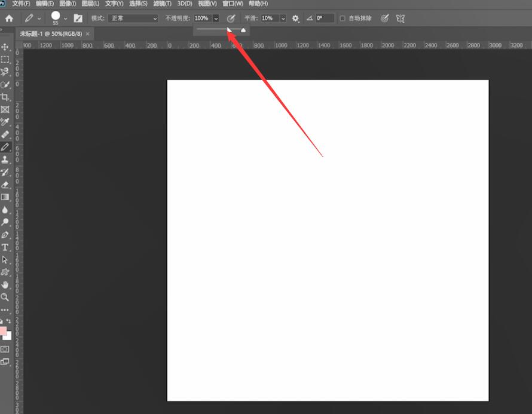
Task: Open the pencil tool preset picker
Action: coord(32,19)
